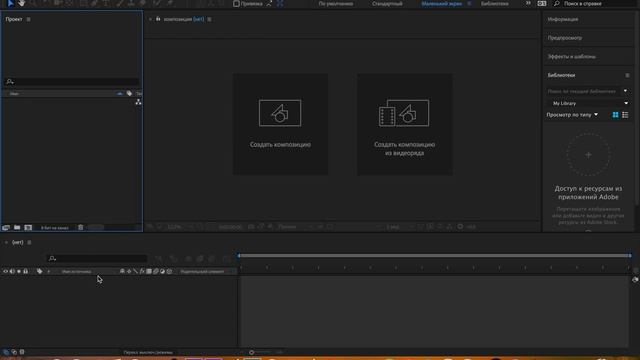Select the Маленький экран workspace tab

442,4
